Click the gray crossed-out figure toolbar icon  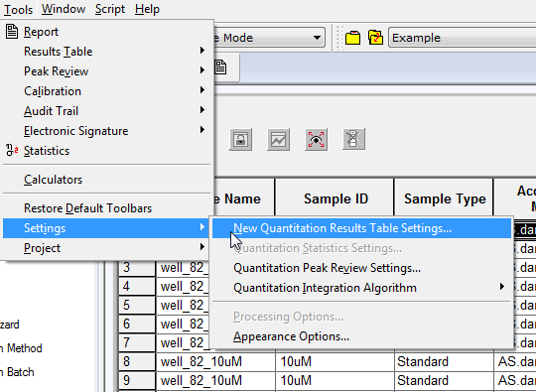(x=353, y=139)
